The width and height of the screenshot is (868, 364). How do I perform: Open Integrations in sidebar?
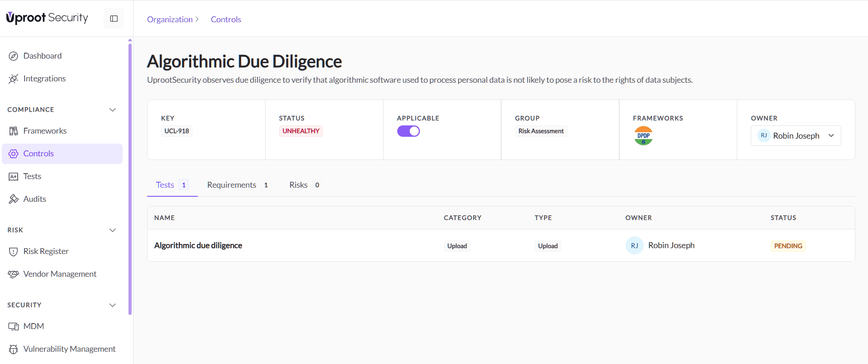[x=62, y=79]
